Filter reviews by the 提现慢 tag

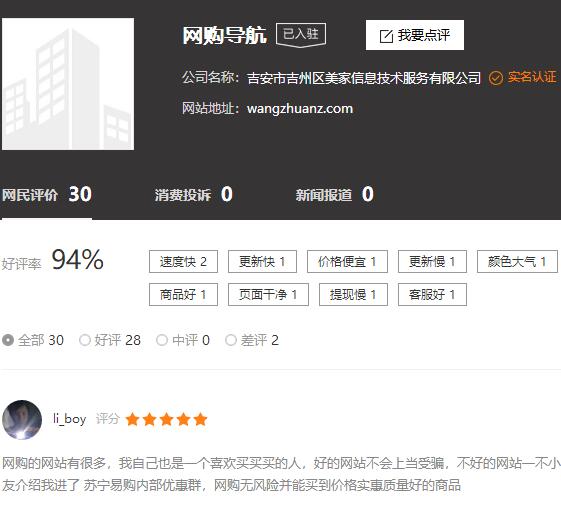(353, 294)
